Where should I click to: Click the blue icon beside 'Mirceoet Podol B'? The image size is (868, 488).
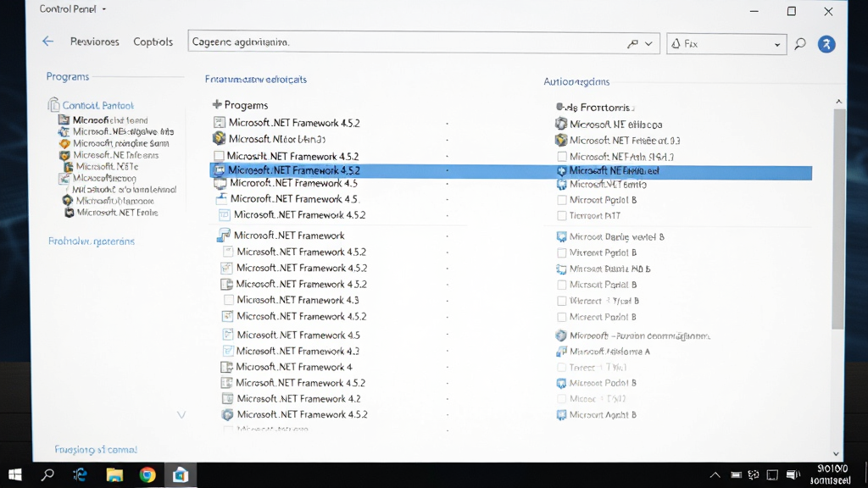(561, 383)
